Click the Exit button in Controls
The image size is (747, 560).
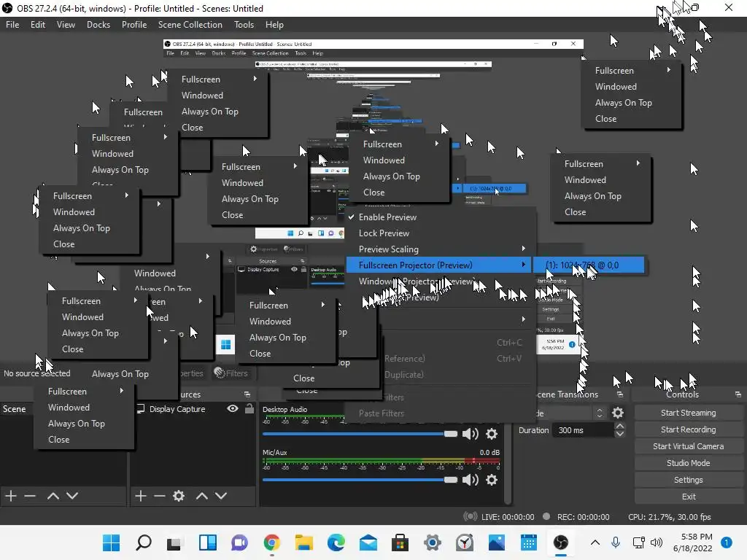pyautogui.click(x=689, y=496)
